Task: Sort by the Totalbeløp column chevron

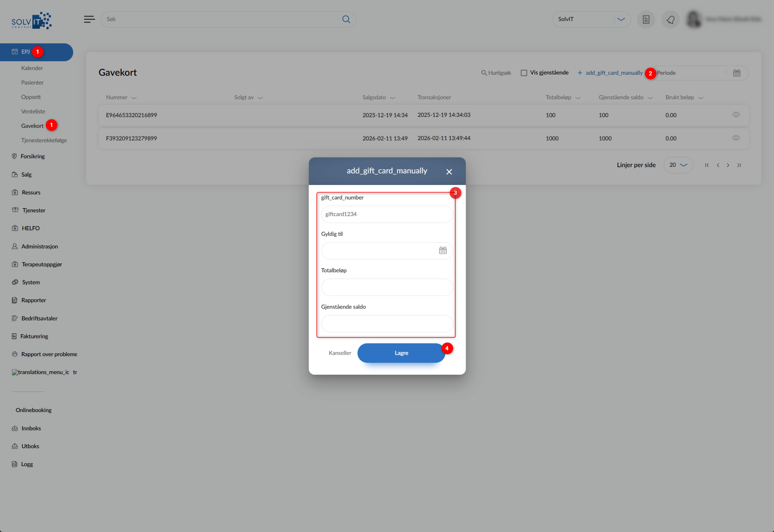Action: click(578, 98)
